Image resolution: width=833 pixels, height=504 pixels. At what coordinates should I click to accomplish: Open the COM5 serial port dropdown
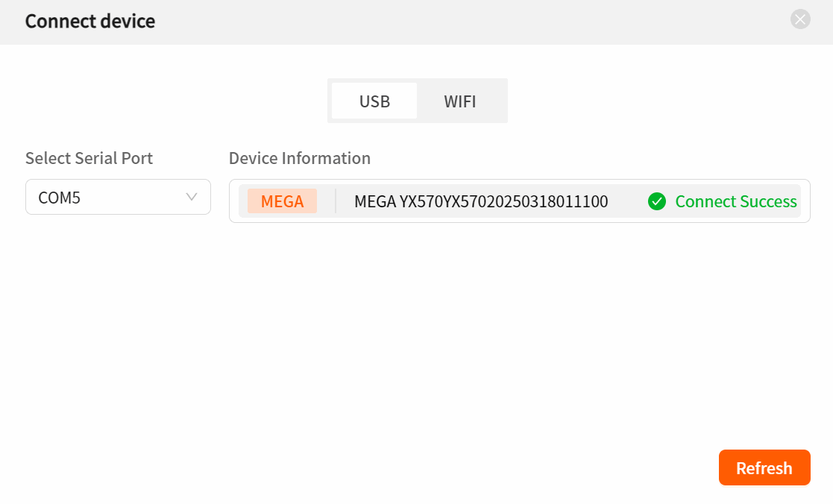point(118,197)
